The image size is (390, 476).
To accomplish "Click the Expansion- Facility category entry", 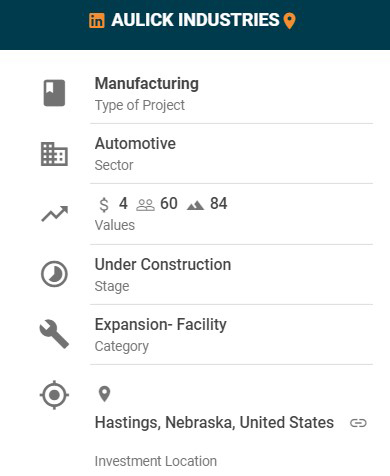I will click(161, 325).
